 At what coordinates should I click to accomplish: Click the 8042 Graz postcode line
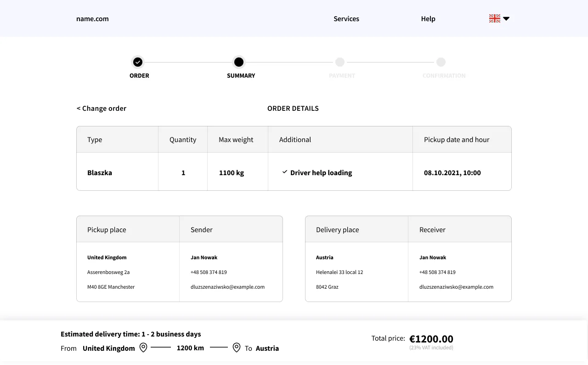(x=327, y=287)
